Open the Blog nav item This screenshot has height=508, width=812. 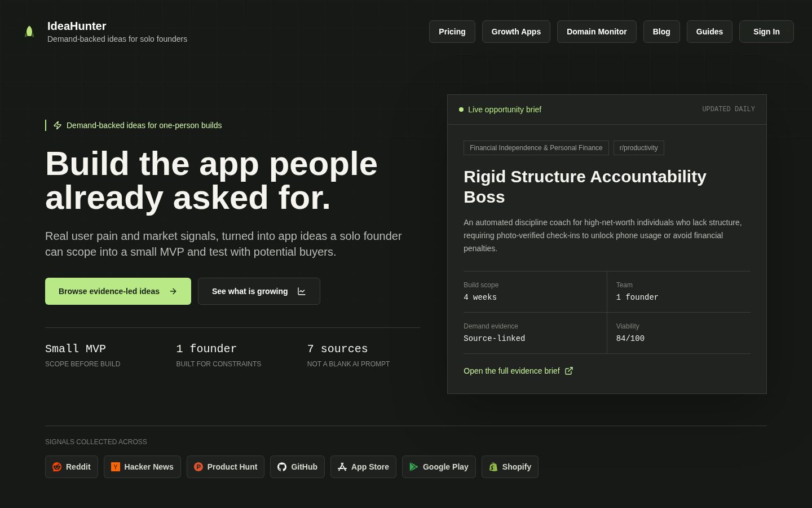[x=661, y=32]
